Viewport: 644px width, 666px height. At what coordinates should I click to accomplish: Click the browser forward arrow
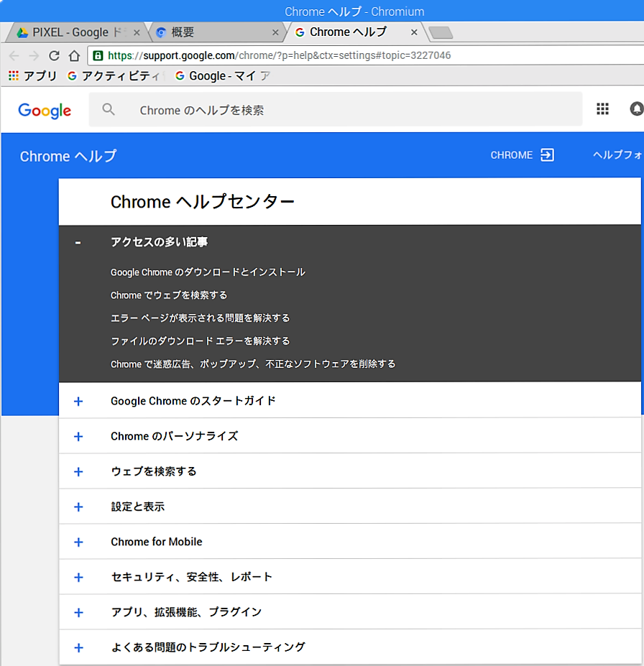pos(34,55)
